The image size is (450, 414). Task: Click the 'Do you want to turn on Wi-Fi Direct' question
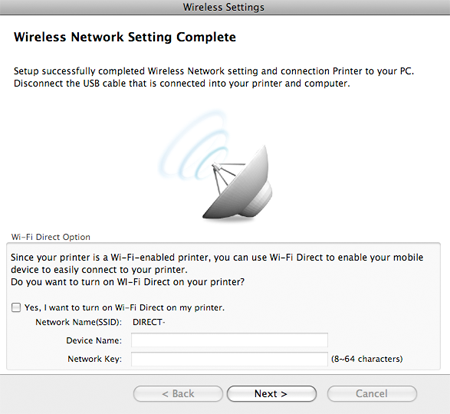tap(128, 282)
